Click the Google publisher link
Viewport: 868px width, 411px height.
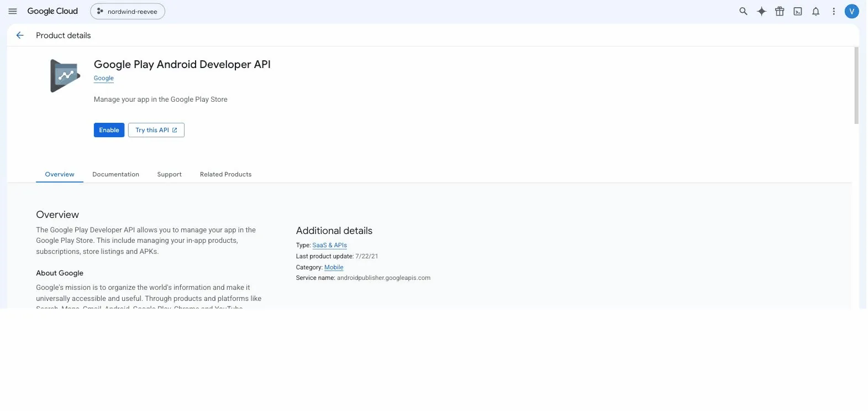(x=104, y=78)
